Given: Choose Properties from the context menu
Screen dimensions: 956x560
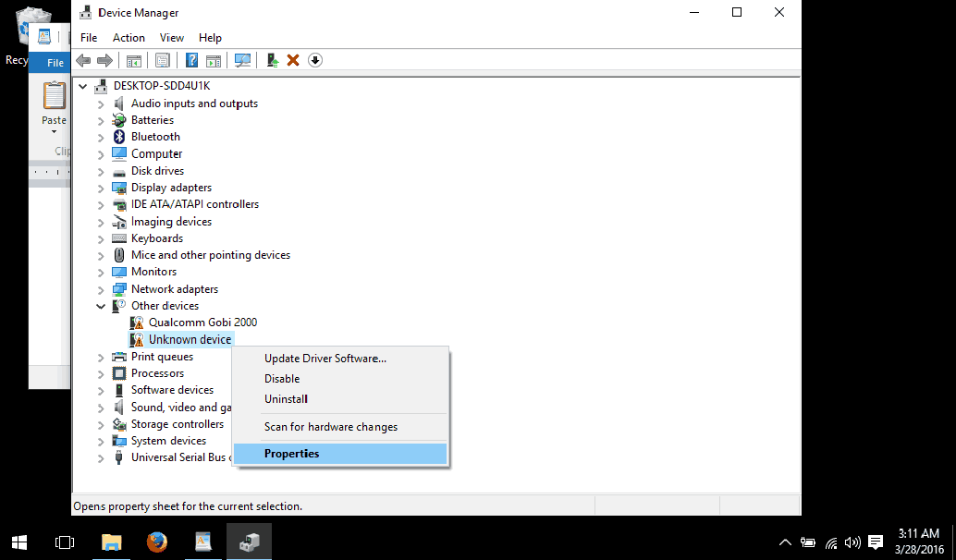Looking at the screenshot, I should pos(291,454).
